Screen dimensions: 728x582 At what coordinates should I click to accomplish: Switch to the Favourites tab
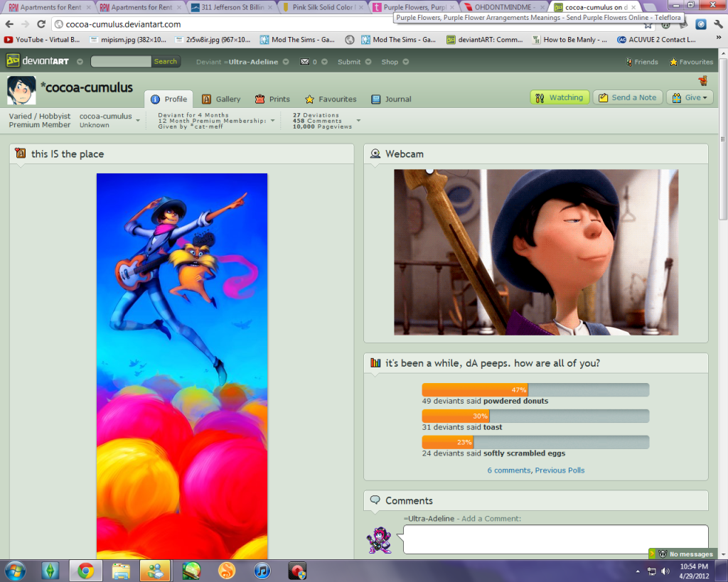coord(331,99)
